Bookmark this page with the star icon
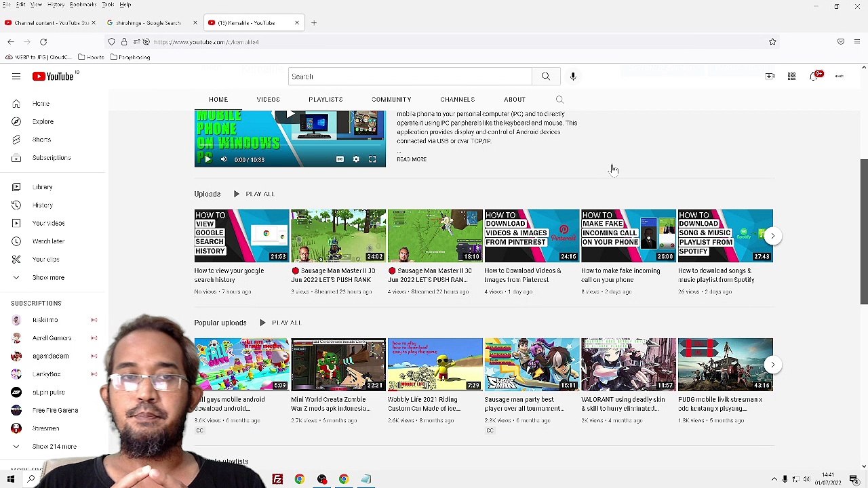 [x=772, y=42]
